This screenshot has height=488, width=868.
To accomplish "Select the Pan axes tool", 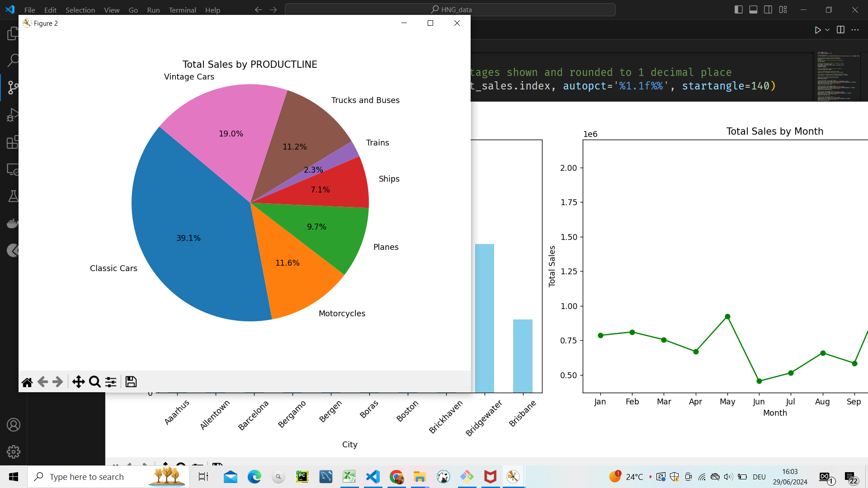I will [x=78, y=382].
